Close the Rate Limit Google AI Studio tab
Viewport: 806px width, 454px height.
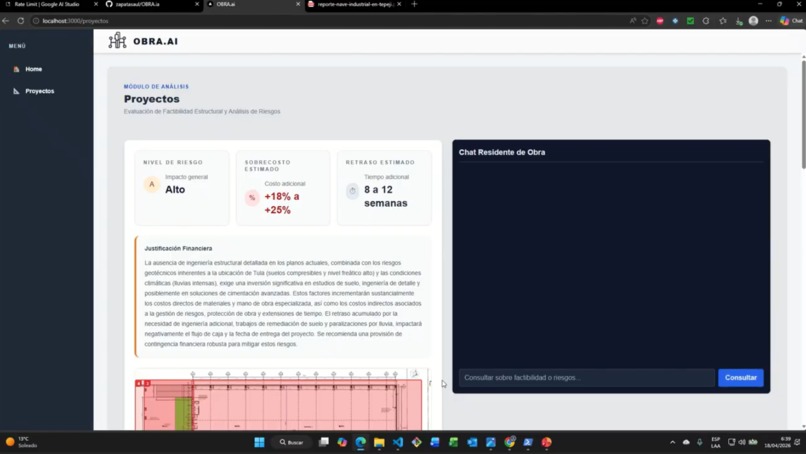(96, 4)
